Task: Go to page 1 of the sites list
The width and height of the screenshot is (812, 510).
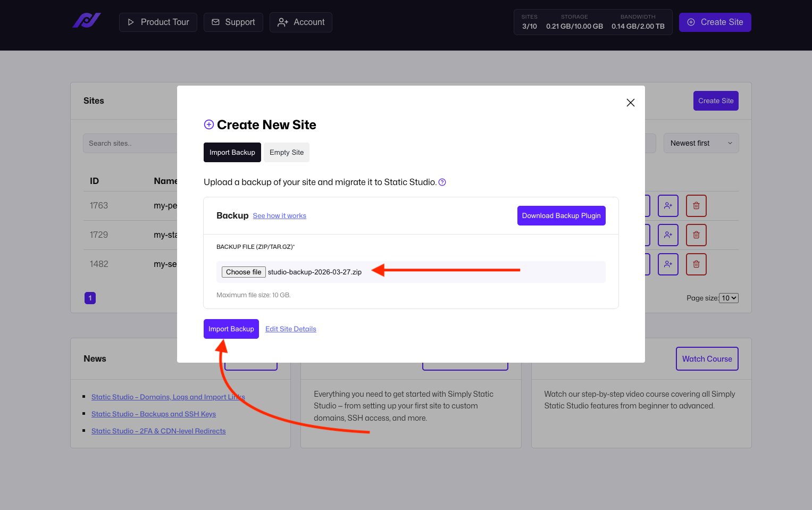Action: click(90, 298)
